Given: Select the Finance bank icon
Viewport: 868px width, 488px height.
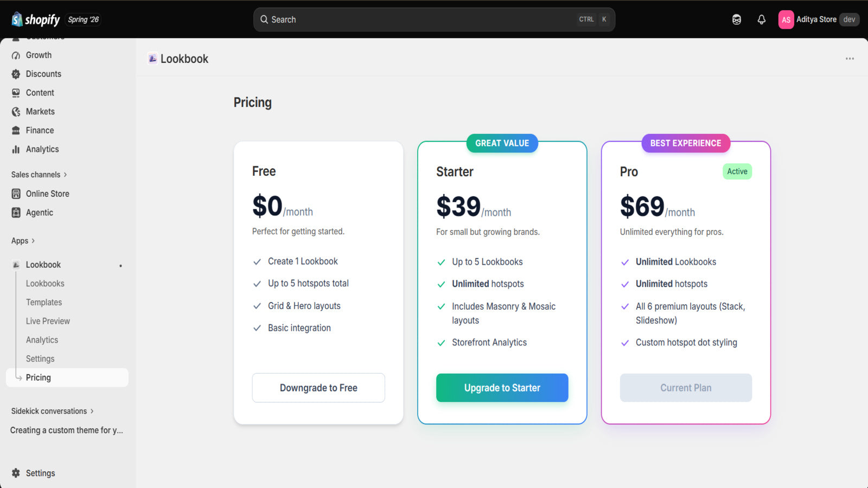Looking at the screenshot, I should 16,131.
